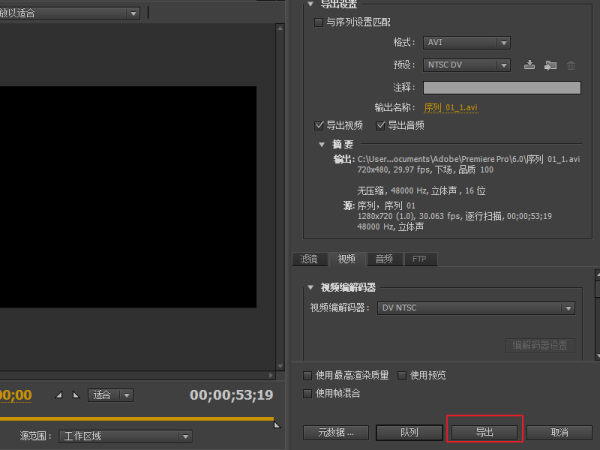The image size is (600, 450).
Task: Enable 使用最高渲染质量 checkbox
Action: click(309, 375)
